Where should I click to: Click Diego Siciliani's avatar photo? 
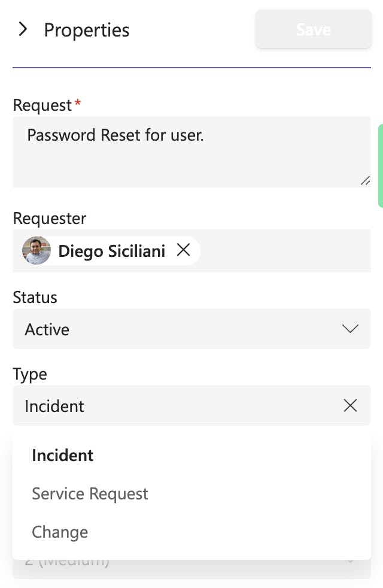point(37,250)
